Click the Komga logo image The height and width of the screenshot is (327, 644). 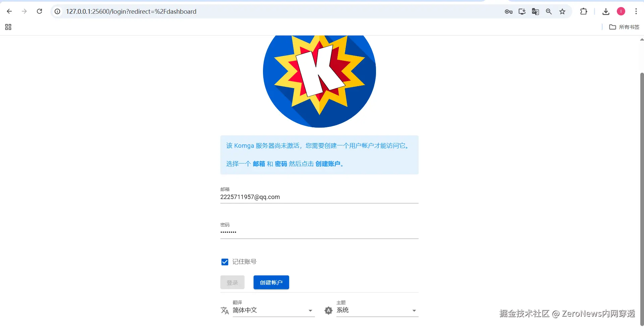coord(319,81)
